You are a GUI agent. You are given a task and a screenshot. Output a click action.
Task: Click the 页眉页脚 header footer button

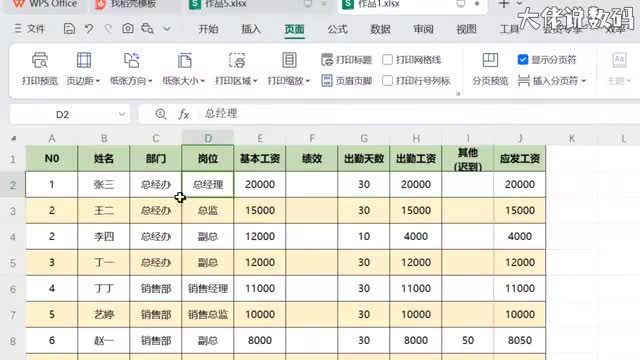[347, 81]
